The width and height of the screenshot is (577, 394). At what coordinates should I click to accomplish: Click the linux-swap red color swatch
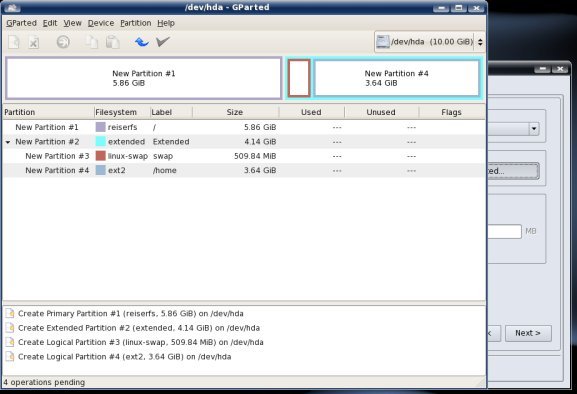100,156
